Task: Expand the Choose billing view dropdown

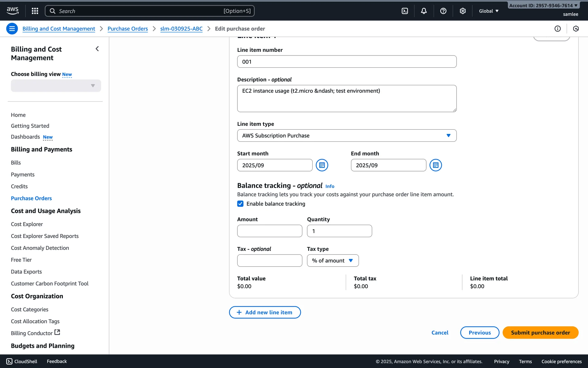Action: (x=56, y=86)
